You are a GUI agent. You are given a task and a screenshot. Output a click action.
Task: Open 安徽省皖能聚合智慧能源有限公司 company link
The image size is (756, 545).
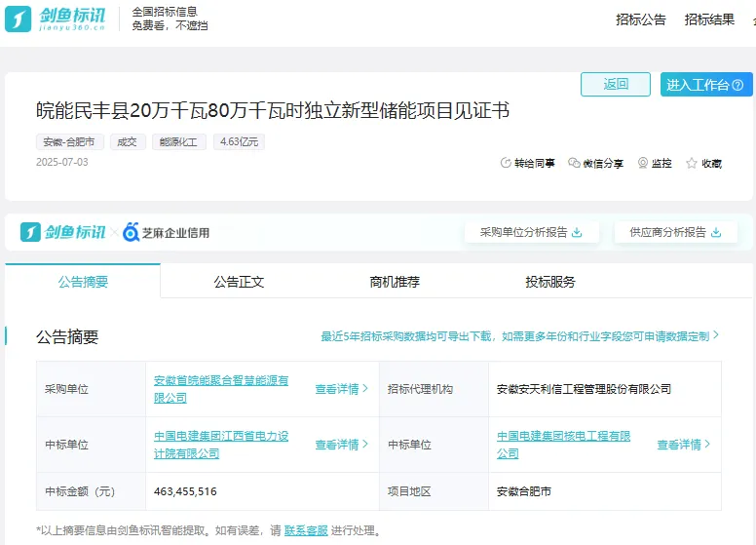[221, 381]
